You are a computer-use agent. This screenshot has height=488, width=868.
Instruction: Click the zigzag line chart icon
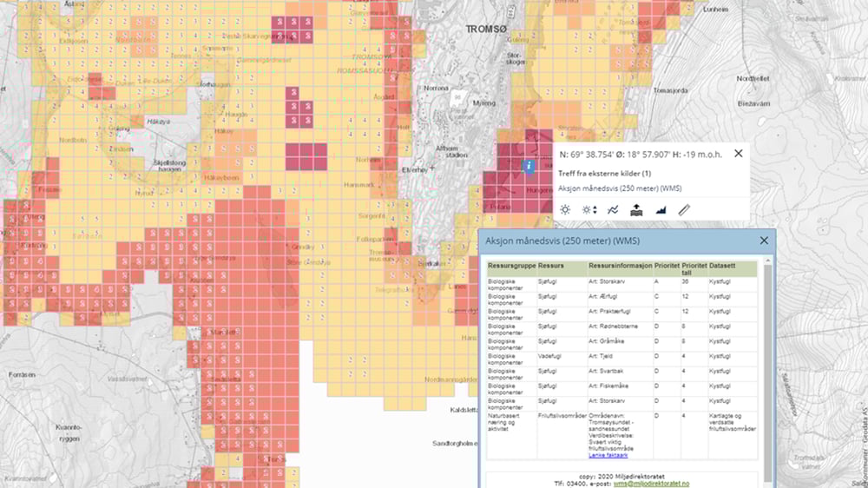pyautogui.click(x=613, y=209)
